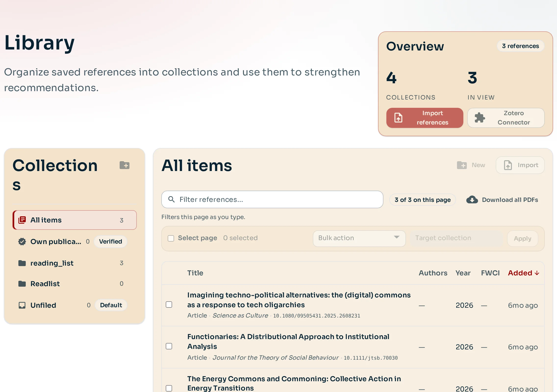Sort by the Year column header
557x392 pixels.
(x=463, y=273)
